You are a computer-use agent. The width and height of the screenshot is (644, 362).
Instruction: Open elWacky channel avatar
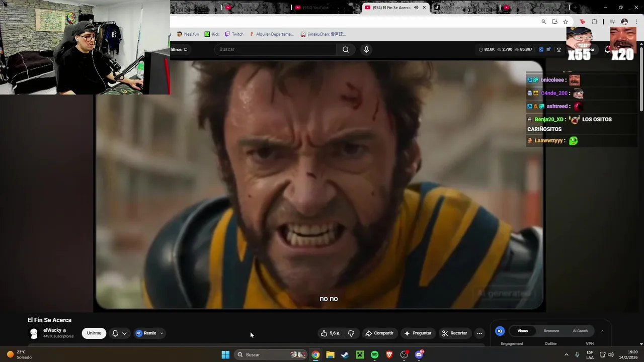coord(34,333)
